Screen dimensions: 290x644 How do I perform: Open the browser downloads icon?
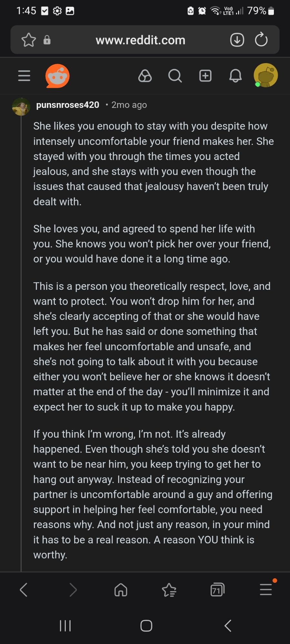click(x=237, y=40)
